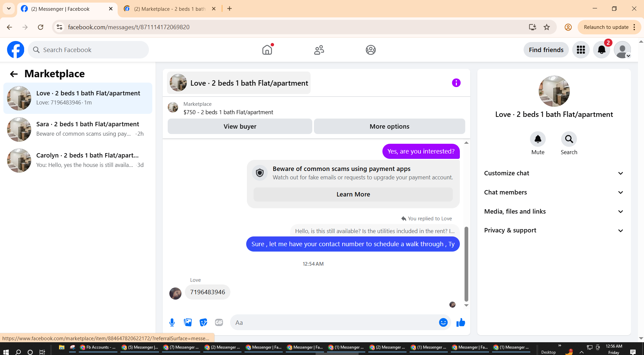Expand Privacy & support section
Screen dimensions: 644x355
pos(554,230)
